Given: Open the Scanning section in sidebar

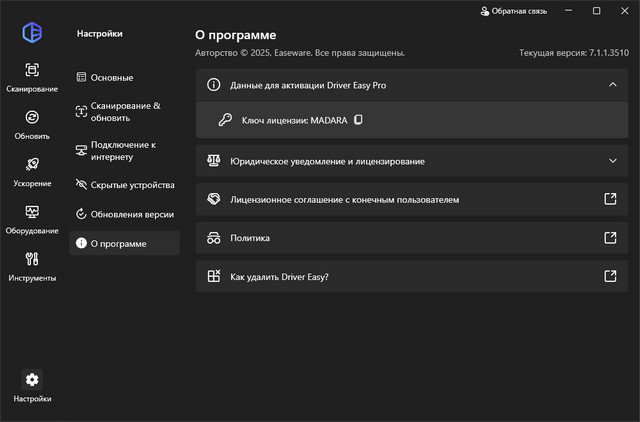Looking at the screenshot, I should [x=32, y=76].
